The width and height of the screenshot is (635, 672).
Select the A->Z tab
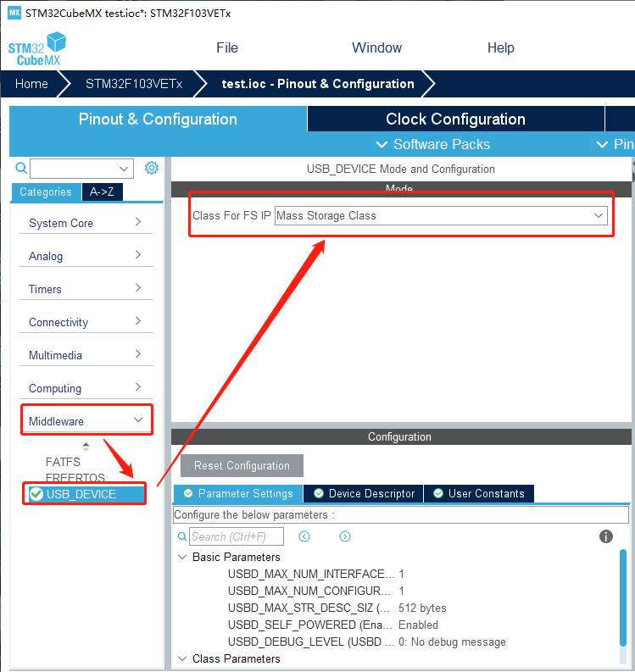(102, 192)
